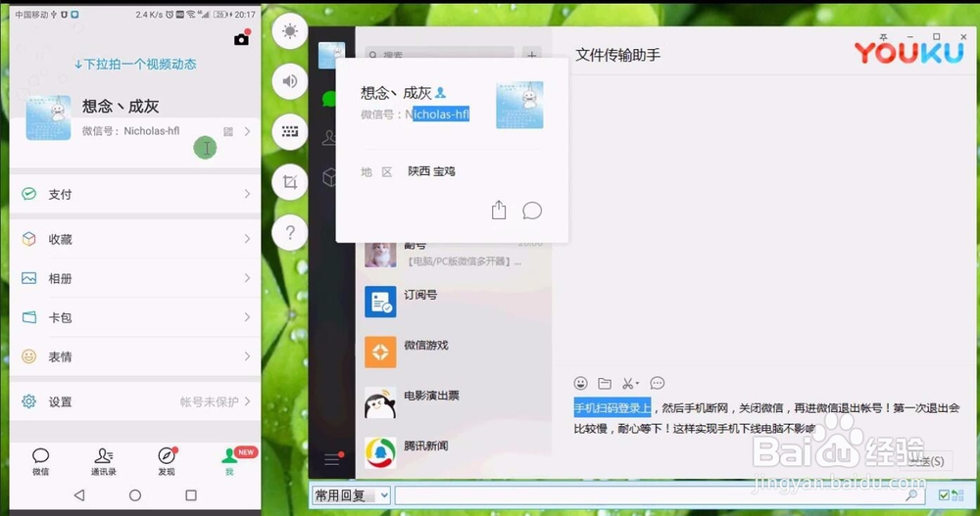The width and height of the screenshot is (980, 516).
Task: Open the chat with the cat avatar
Action: [455, 255]
